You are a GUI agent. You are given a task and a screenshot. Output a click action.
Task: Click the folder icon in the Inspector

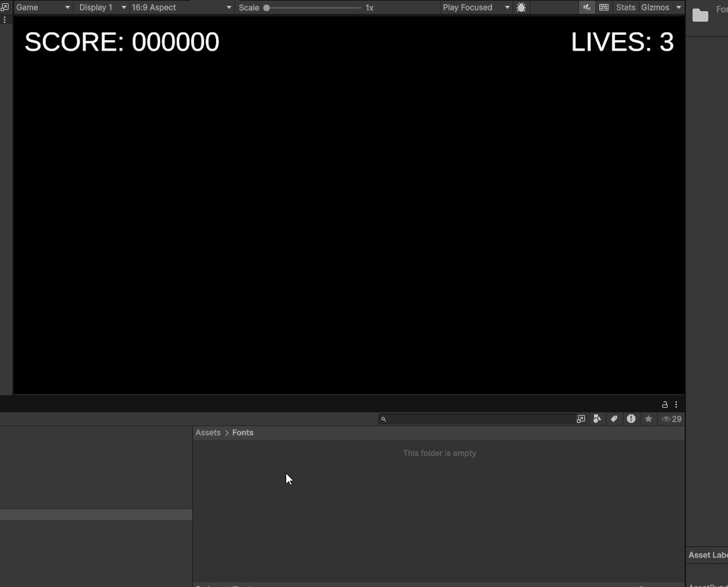(700, 15)
